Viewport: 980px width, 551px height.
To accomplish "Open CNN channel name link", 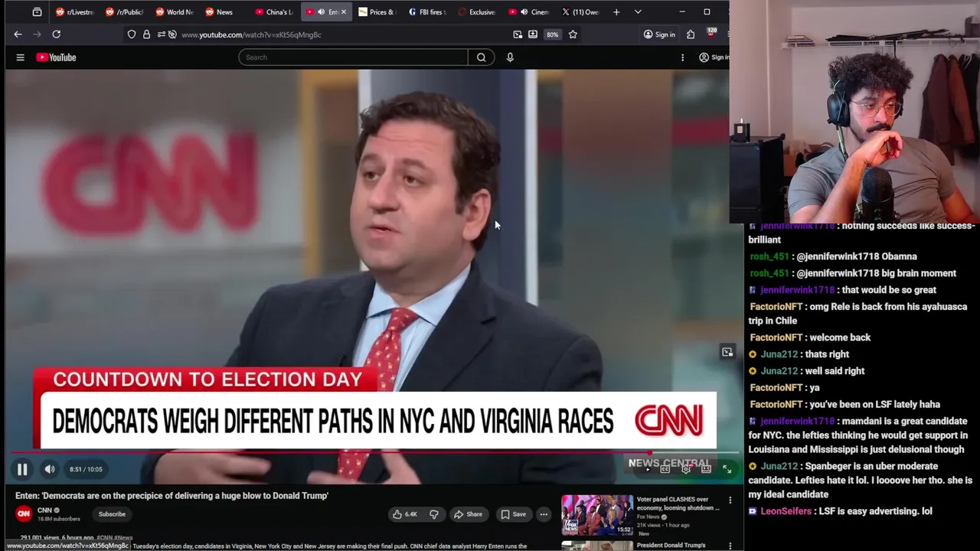I will [44, 510].
